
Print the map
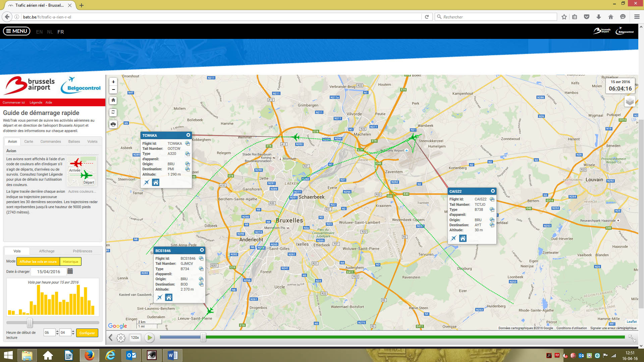[x=113, y=124]
